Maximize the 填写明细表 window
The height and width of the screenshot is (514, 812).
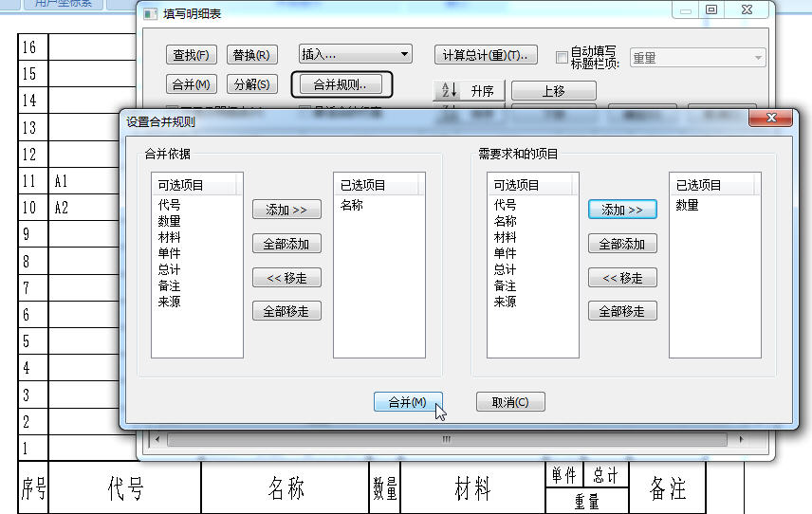click(x=711, y=9)
